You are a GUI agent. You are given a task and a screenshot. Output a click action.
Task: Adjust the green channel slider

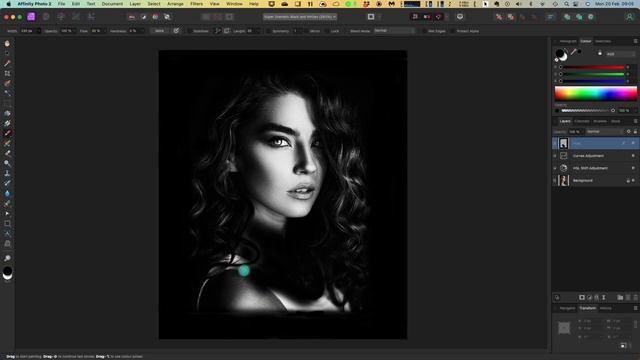click(x=594, y=74)
